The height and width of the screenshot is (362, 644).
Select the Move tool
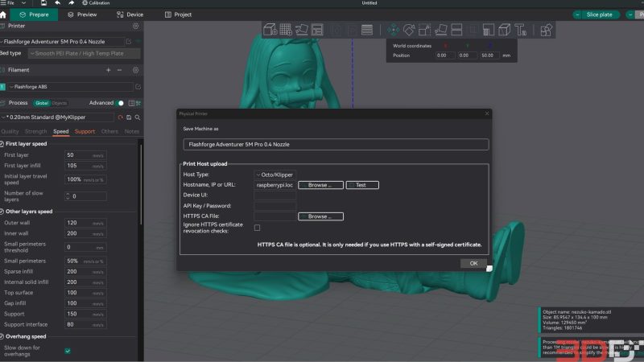393,30
